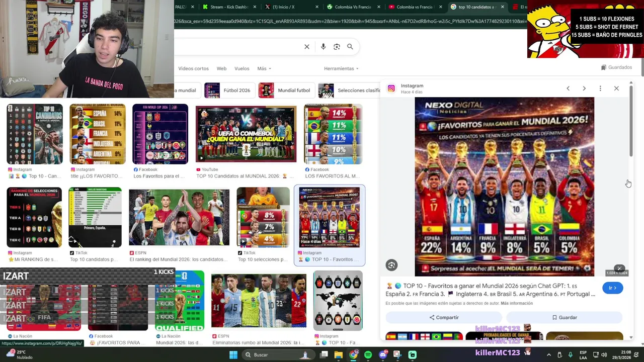Open File Explorer from the taskbar
This screenshot has height=362, width=644.
tap(339, 355)
